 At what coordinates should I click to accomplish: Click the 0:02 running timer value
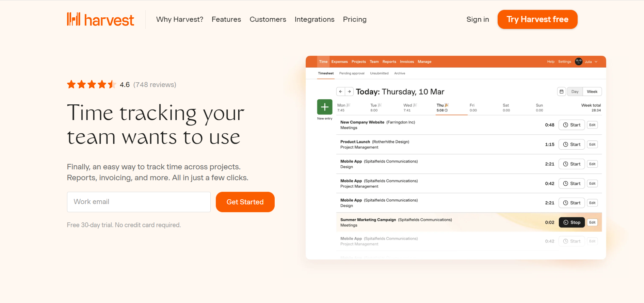tap(549, 222)
